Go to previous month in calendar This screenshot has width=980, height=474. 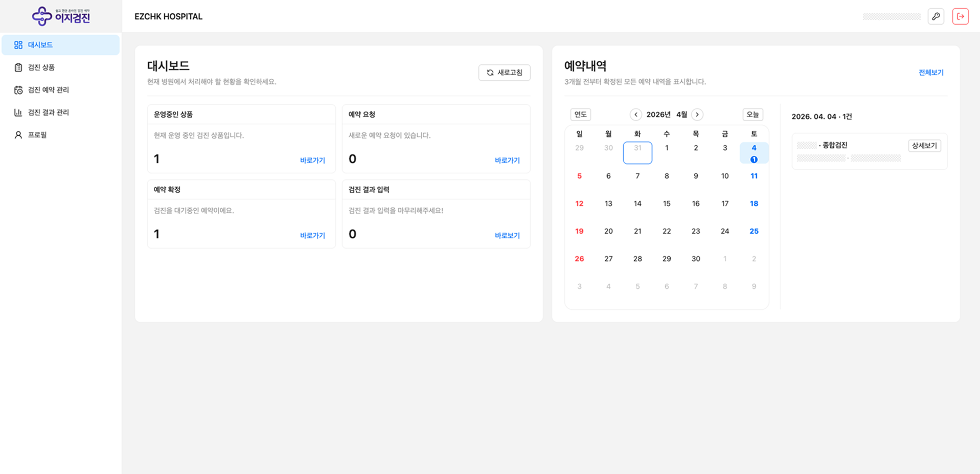click(x=635, y=115)
